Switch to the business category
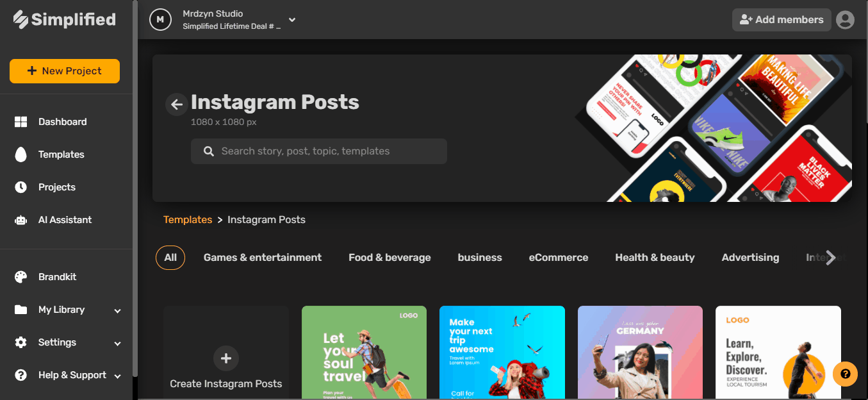 pos(480,258)
